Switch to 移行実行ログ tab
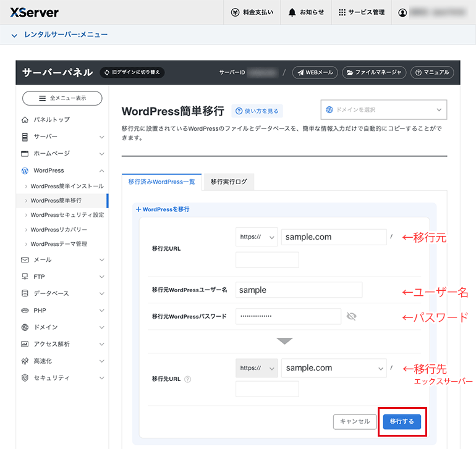The image size is (476, 449). [229, 182]
